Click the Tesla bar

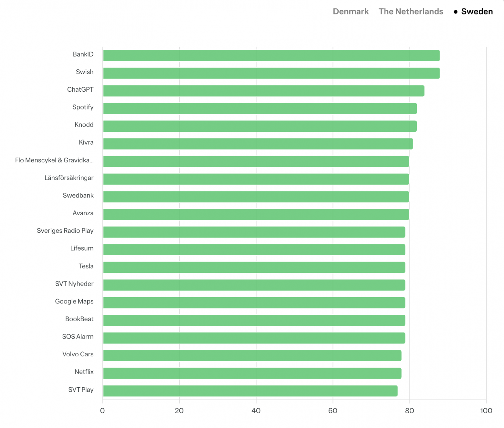coord(254,267)
